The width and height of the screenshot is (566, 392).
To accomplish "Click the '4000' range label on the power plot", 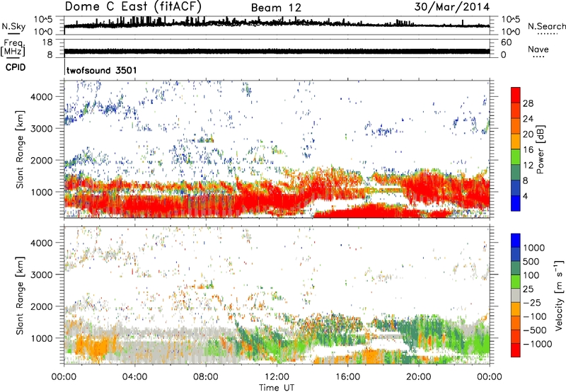I will pos(42,97).
